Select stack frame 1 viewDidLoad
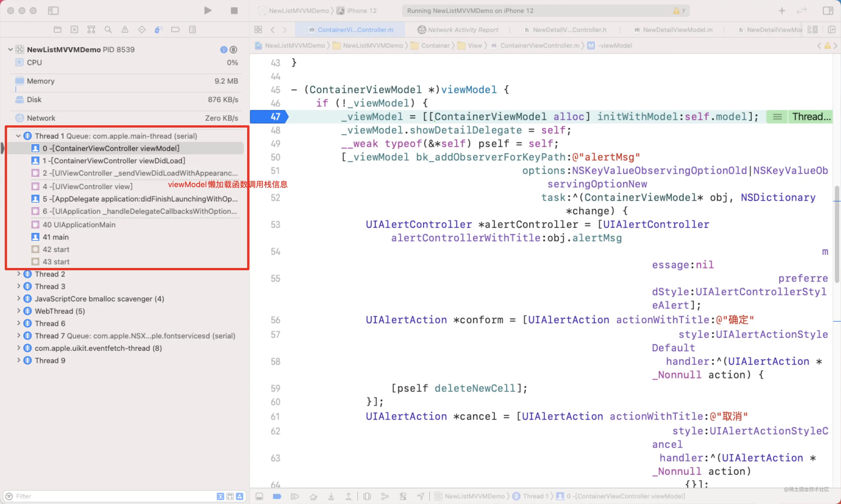Viewport: 841px width, 504px height. (114, 160)
